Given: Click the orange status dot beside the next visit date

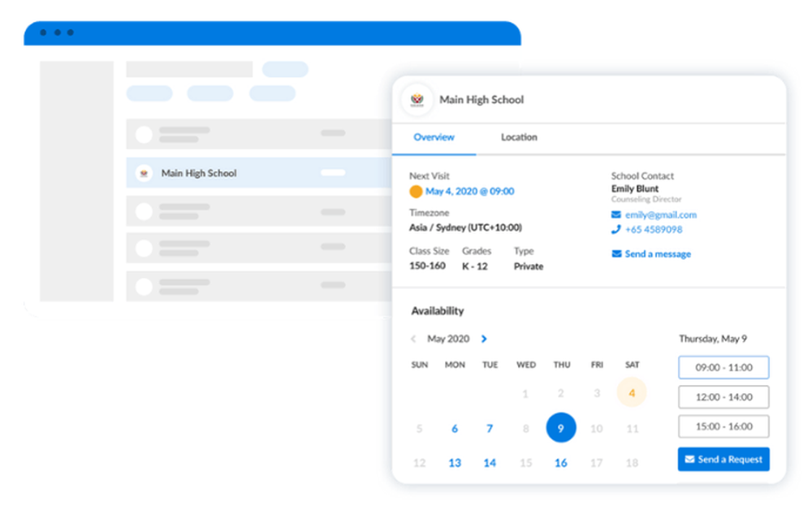Looking at the screenshot, I should coord(416,192).
